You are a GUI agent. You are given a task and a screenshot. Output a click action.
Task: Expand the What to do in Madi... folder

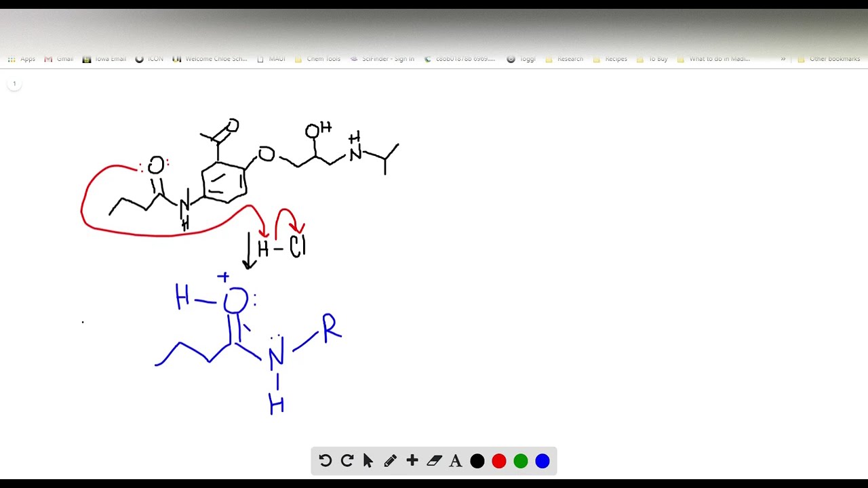click(x=713, y=59)
